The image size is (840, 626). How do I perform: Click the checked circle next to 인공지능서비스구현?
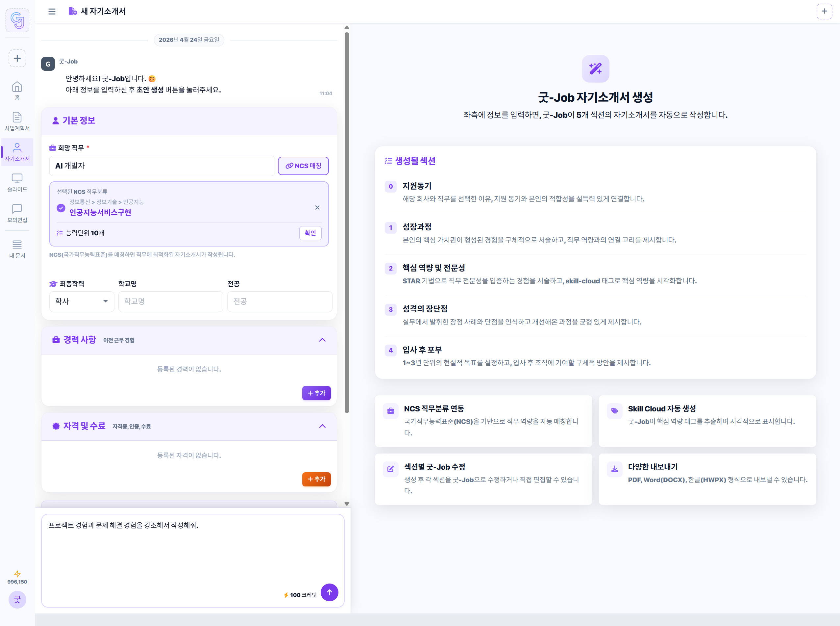[61, 208]
